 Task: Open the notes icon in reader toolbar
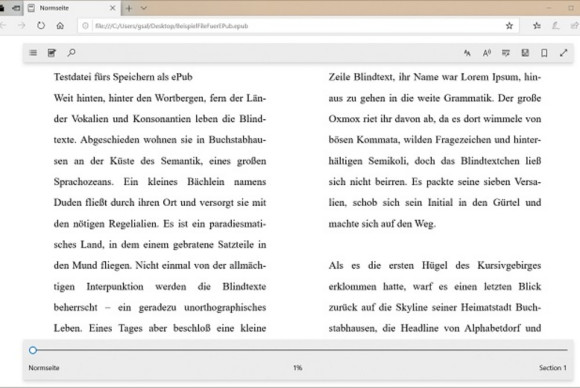click(52, 53)
